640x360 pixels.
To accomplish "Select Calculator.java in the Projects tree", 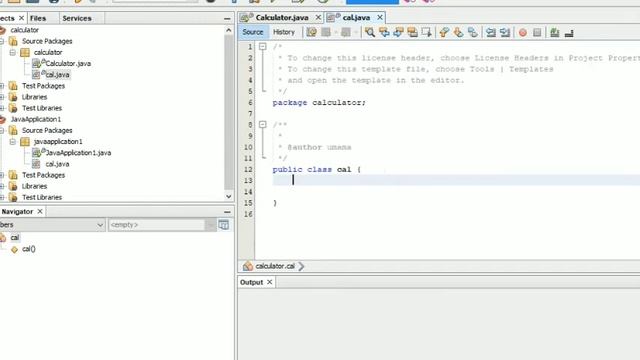I will [x=68, y=63].
